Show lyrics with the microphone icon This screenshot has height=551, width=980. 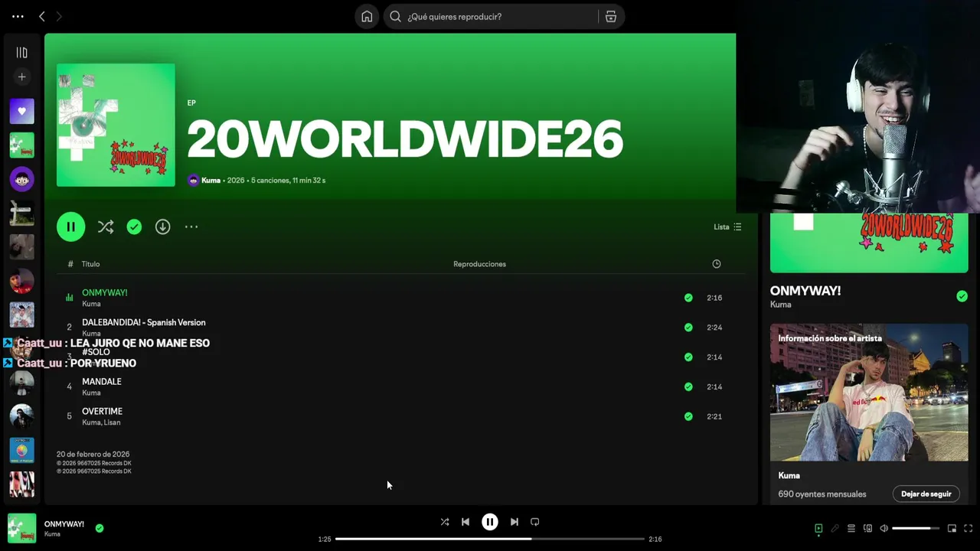tap(835, 528)
